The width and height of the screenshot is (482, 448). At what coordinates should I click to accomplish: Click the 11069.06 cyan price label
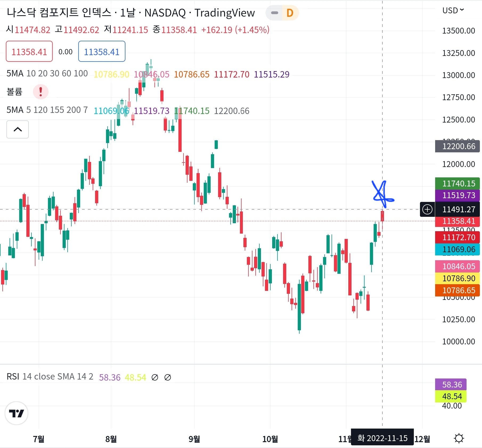(x=458, y=249)
